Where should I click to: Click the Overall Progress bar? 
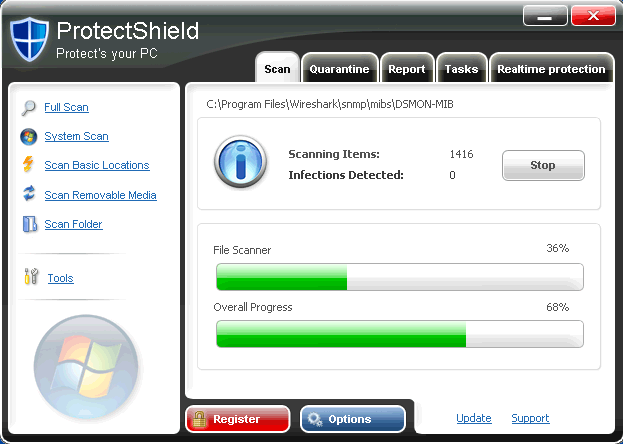pyautogui.click(x=398, y=334)
